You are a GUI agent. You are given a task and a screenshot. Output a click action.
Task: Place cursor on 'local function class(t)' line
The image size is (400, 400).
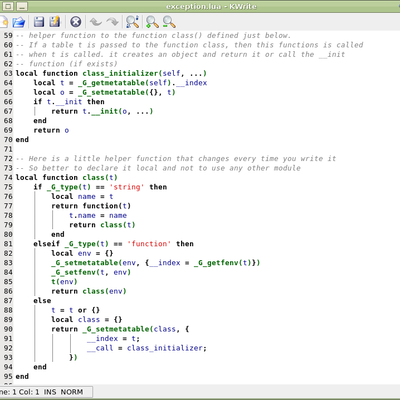tap(67, 177)
